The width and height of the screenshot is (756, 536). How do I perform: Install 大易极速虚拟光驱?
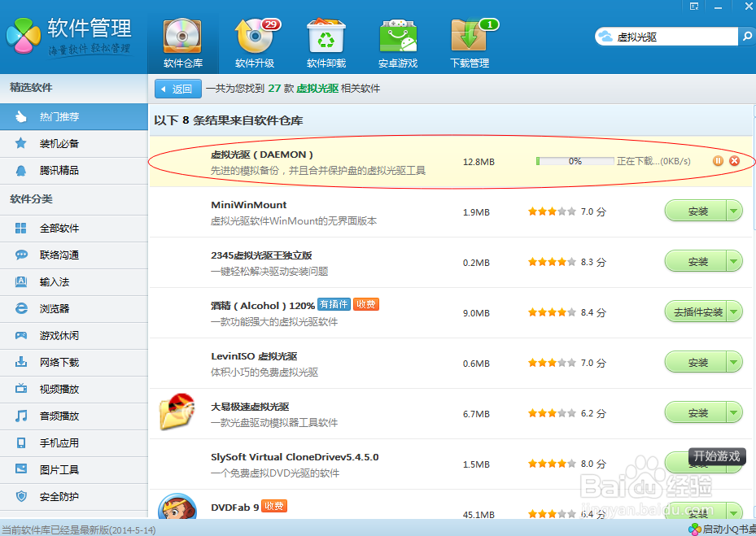(696, 413)
